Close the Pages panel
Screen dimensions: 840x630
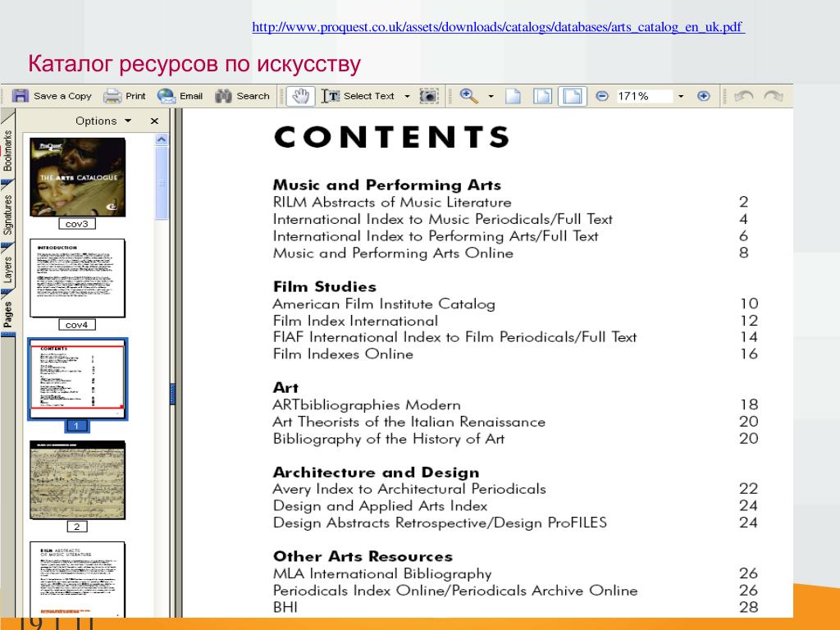tap(154, 121)
